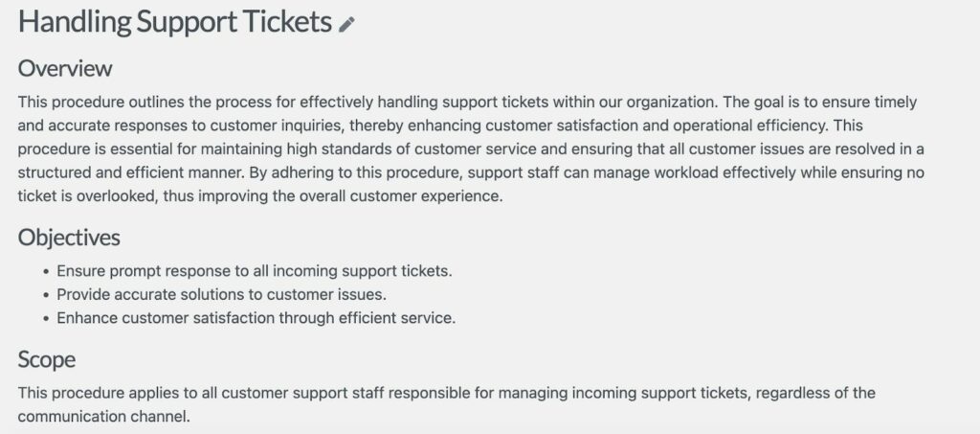Click the 'Enhance customer satisfaction' bullet item
Screen dimensions: 980x434
256,318
